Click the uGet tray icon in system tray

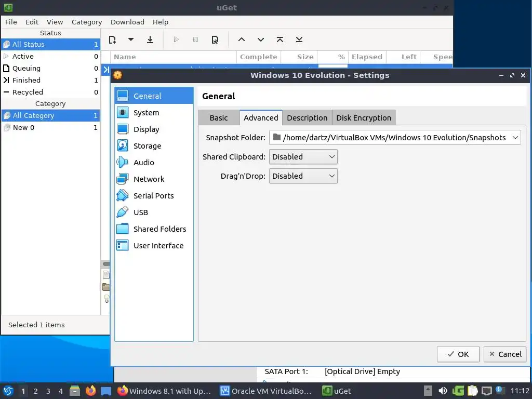pos(458,391)
